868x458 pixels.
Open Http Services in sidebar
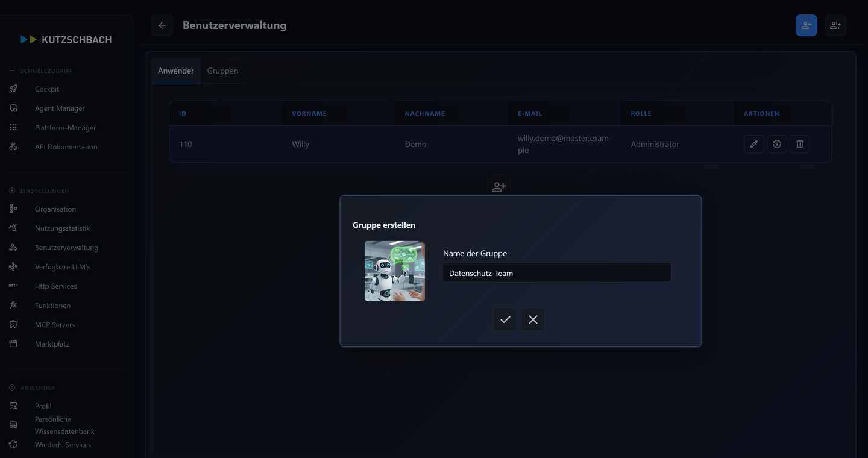pos(56,286)
